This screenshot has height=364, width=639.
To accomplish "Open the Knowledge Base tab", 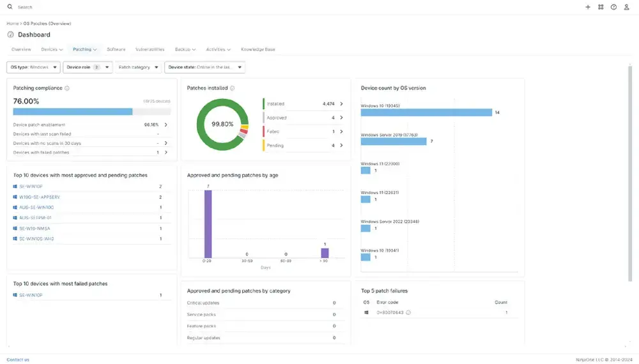I will tap(258, 49).
